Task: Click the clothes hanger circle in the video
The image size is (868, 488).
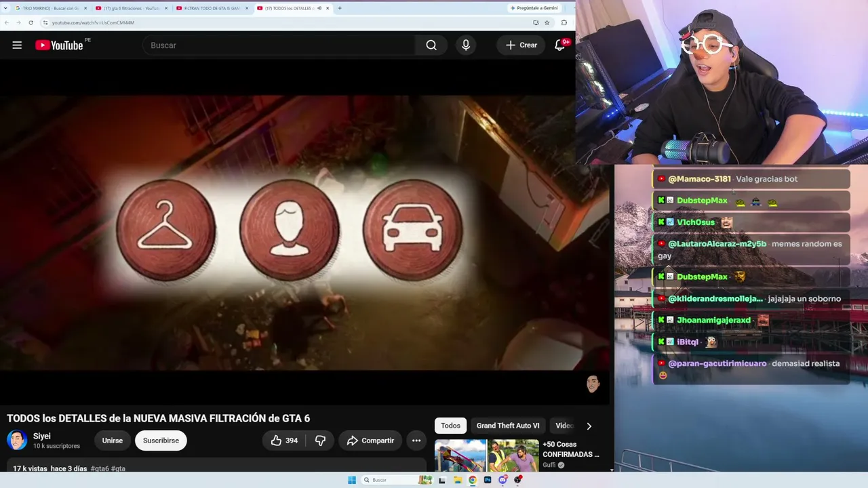Action: pos(166,230)
